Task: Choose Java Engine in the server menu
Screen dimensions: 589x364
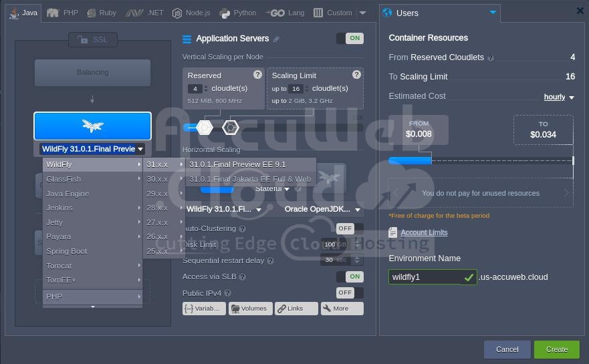Action: (92, 194)
